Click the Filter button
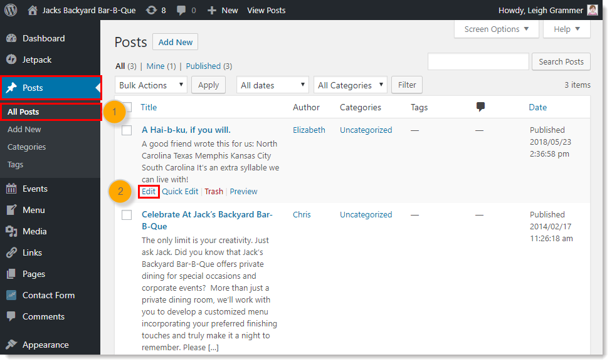 pos(407,85)
